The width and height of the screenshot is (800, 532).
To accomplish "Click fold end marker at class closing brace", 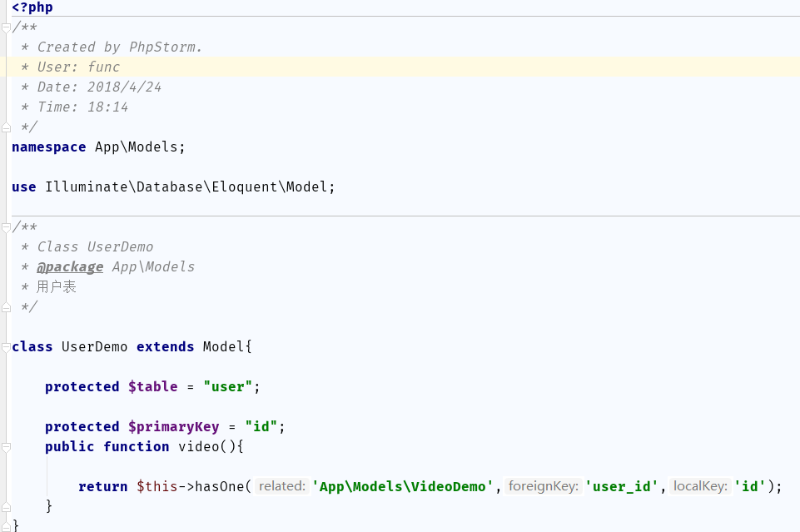I will pyautogui.click(x=6, y=526).
